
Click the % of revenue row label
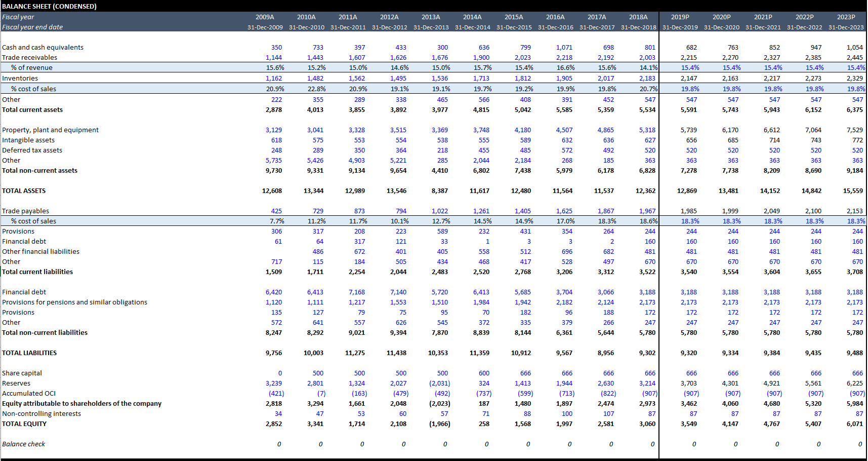[x=32, y=68]
